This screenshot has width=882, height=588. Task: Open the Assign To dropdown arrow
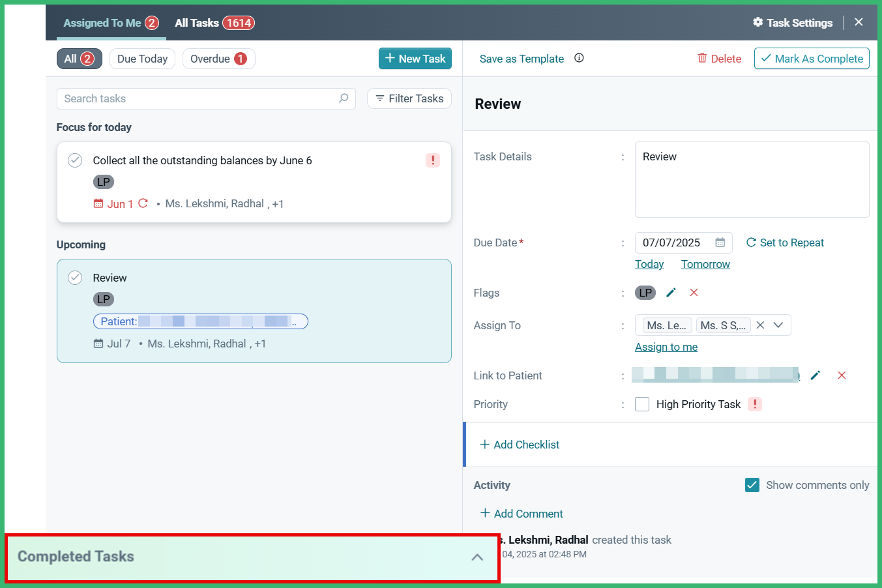click(x=778, y=325)
